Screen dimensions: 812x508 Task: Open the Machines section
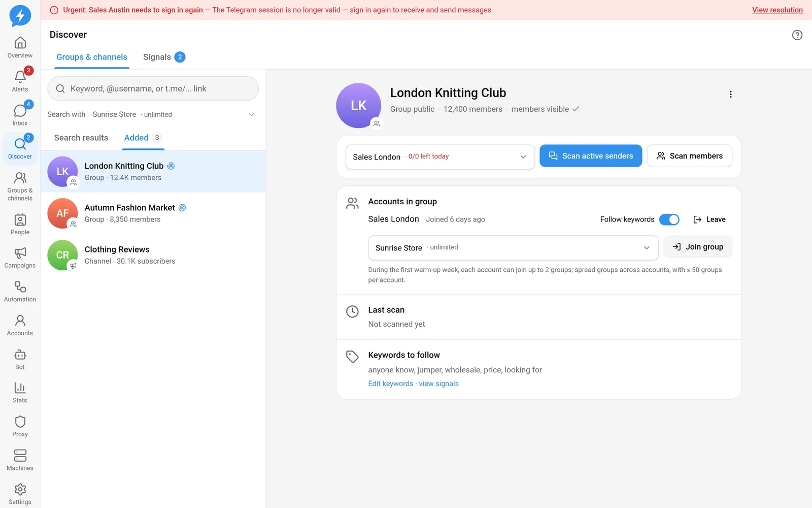pos(20,461)
